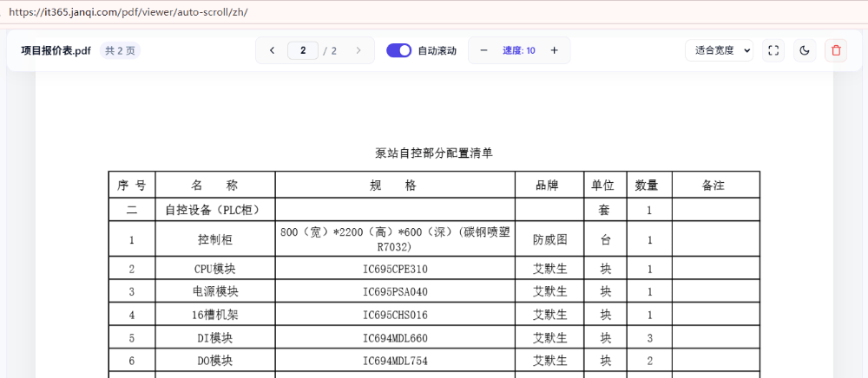This screenshot has height=378, width=868.
Task: Go to the next page arrow
Action: [x=358, y=50]
